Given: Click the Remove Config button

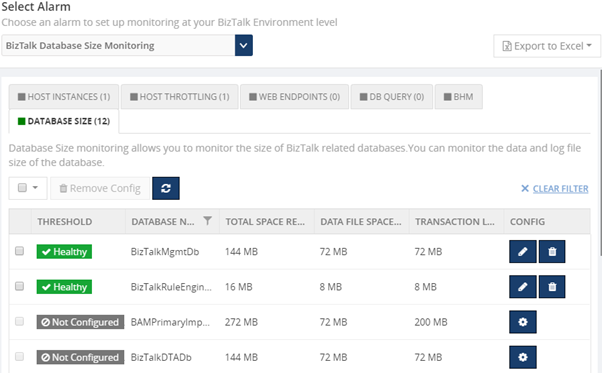Looking at the screenshot, I should click(100, 188).
